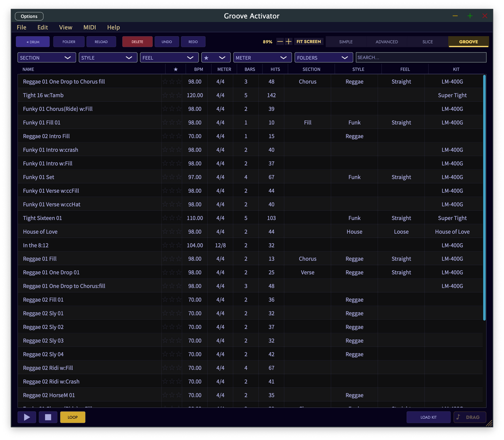Click the UNDO button
The image size is (504, 440).
[167, 42]
